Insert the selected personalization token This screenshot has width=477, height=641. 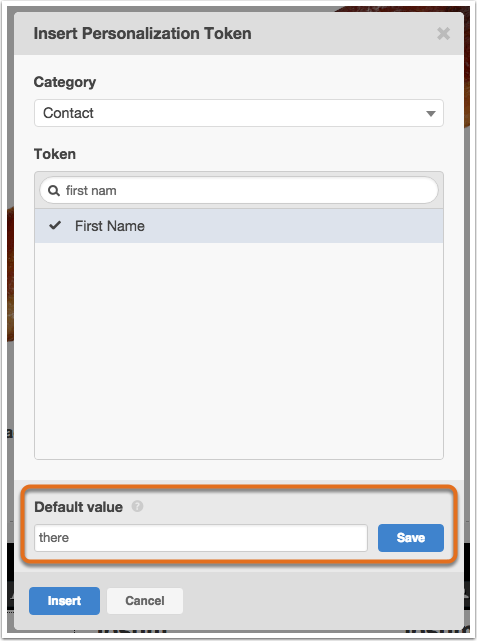click(64, 601)
